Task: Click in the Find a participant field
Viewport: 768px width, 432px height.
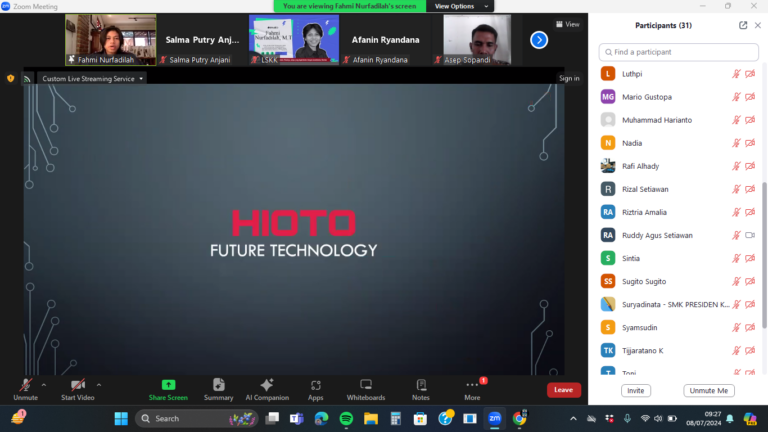Action: [678, 52]
